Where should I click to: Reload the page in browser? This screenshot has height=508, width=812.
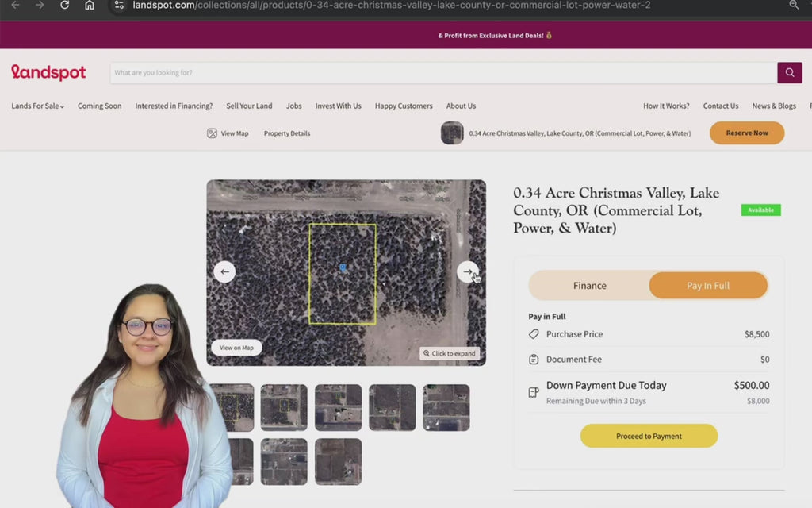[x=65, y=5]
